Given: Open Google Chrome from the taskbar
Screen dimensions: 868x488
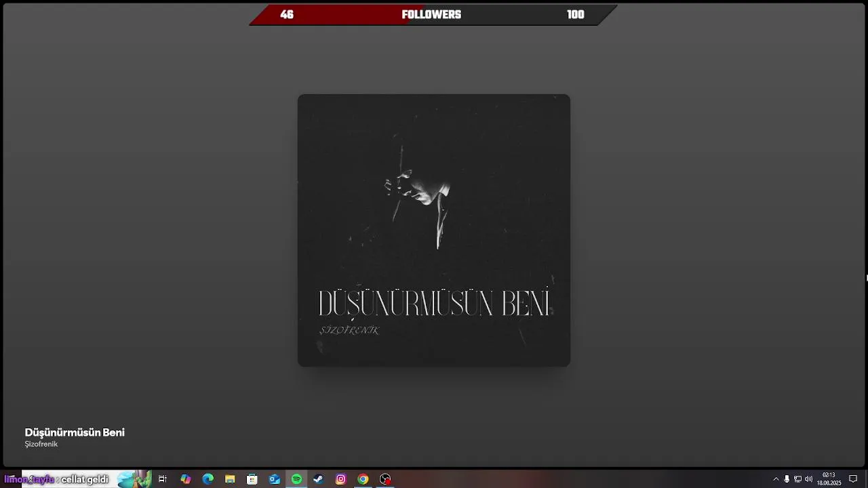Looking at the screenshot, I should point(363,479).
